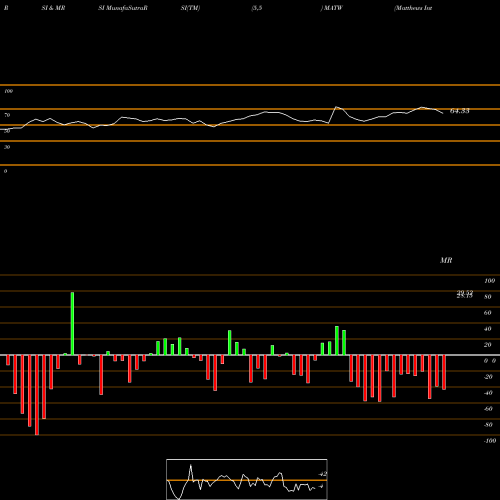
Task: Click the 'SI & MR' header text
Action: (x=53, y=8)
